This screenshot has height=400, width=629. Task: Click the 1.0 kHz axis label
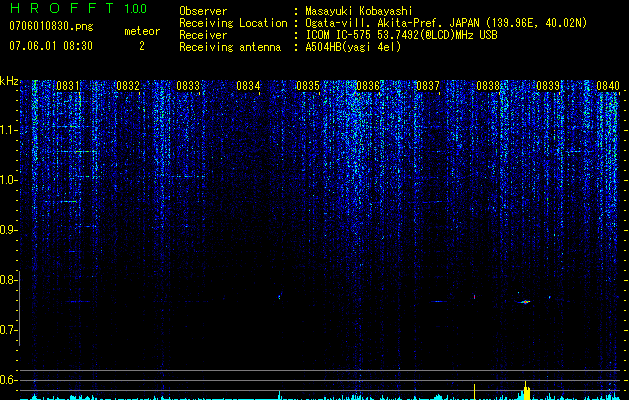tap(9, 180)
